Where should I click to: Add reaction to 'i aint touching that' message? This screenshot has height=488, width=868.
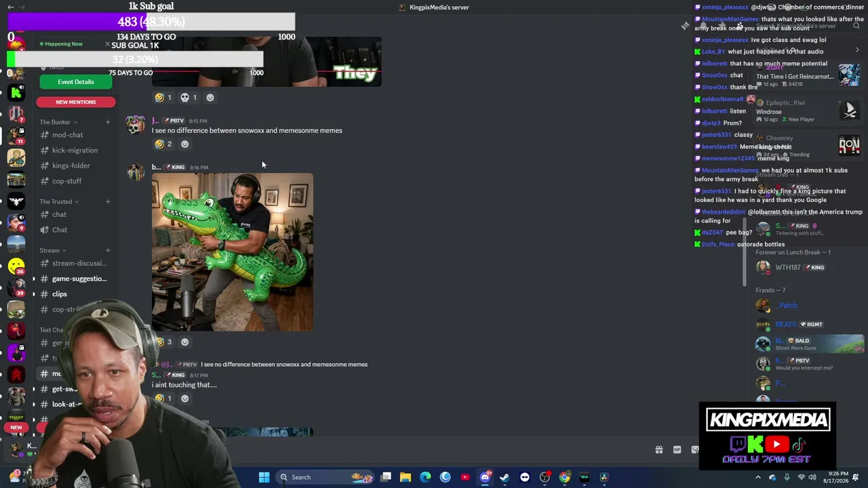184,399
